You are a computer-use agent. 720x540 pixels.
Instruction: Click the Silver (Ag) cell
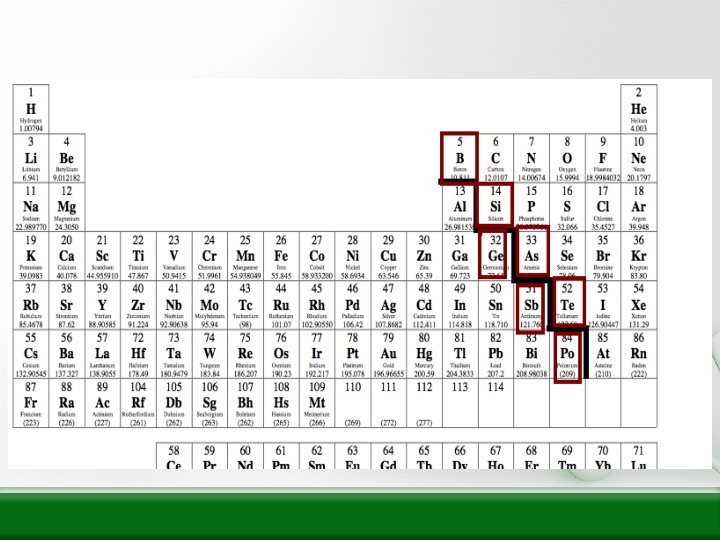[388, 305]
